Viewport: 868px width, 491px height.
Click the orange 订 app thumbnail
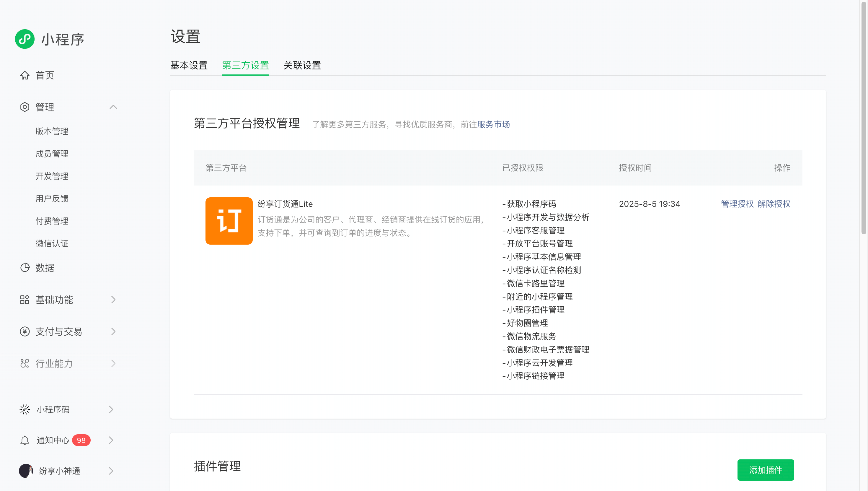[229, 221]
